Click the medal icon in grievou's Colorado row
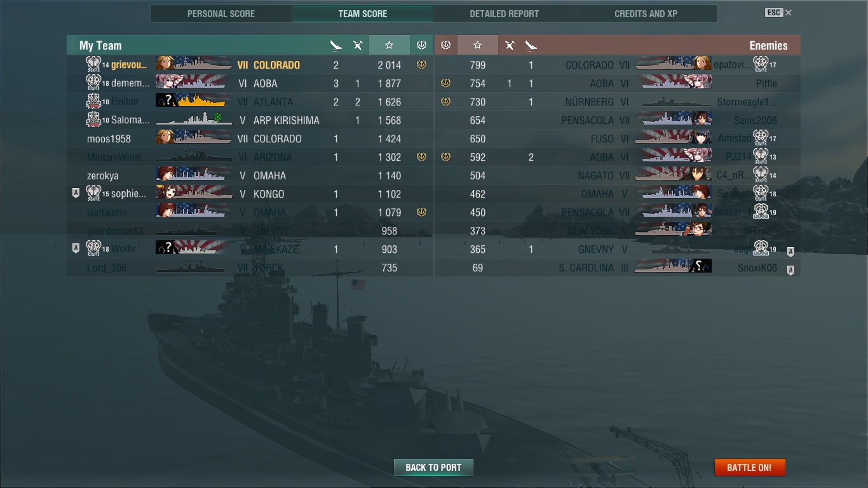The height and width of the screenshot is (488, 868). point(421,65)
